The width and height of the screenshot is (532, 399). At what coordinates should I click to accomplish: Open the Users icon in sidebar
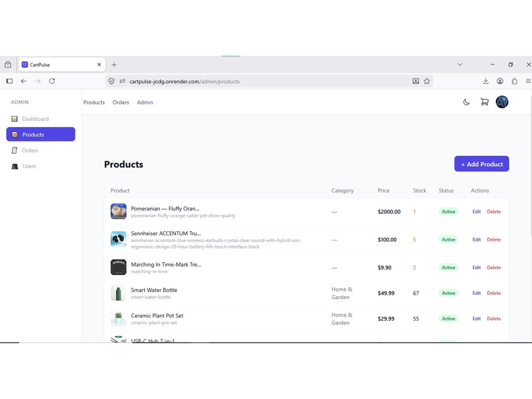pyautogui.click(x=14, y=166)
